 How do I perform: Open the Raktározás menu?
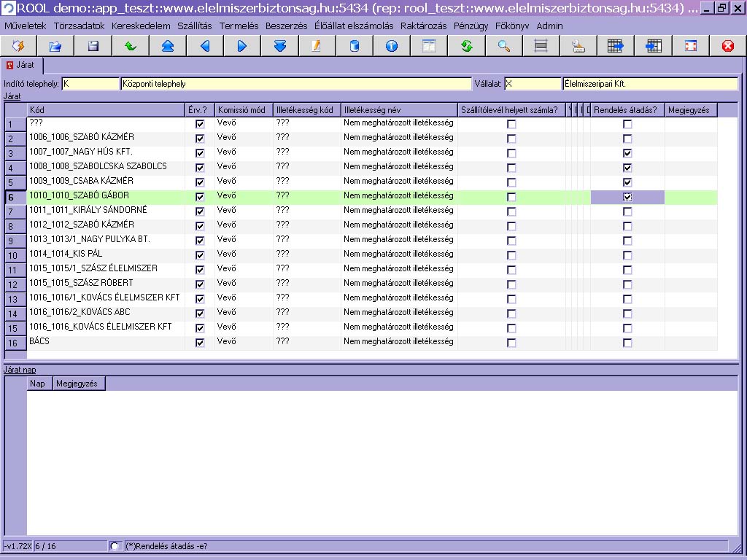coord(423,26)
